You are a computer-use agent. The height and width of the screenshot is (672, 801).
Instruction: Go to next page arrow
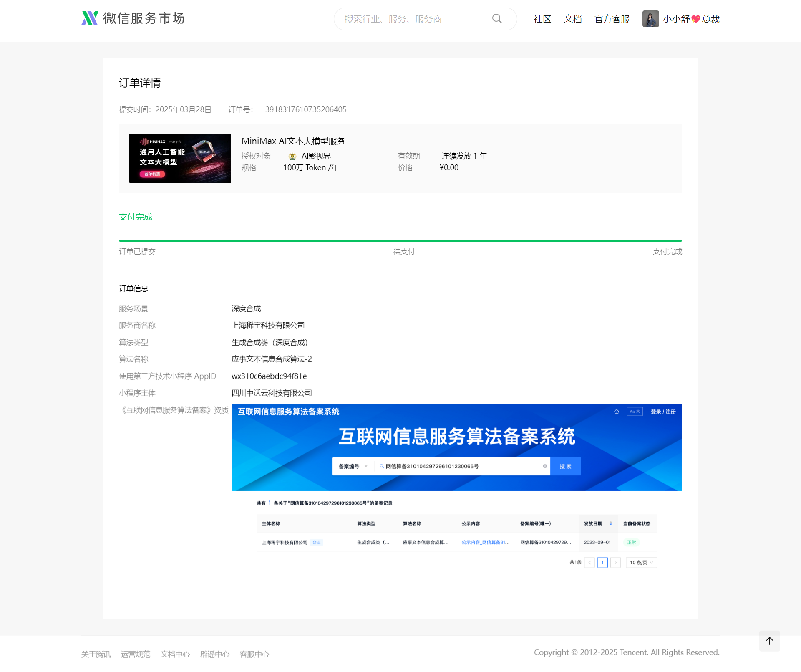pyautogui.click(x=615, y=563)
